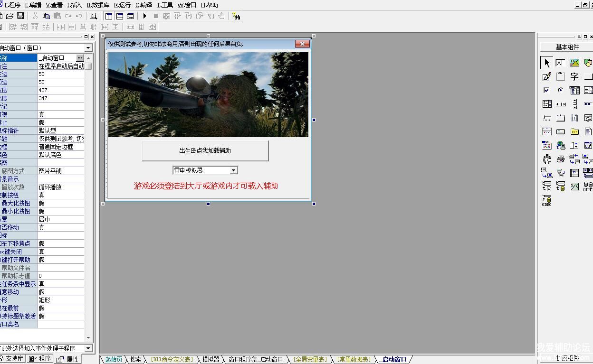
Task: Open the 雷电模拟器 combo box dropdown
Action: pyautogui.click(x=233, y=170)
